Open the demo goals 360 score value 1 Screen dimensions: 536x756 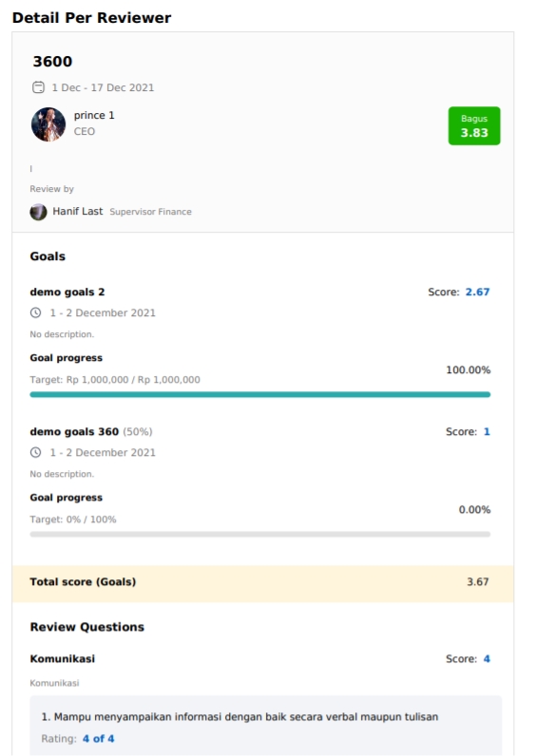point(487,431)
